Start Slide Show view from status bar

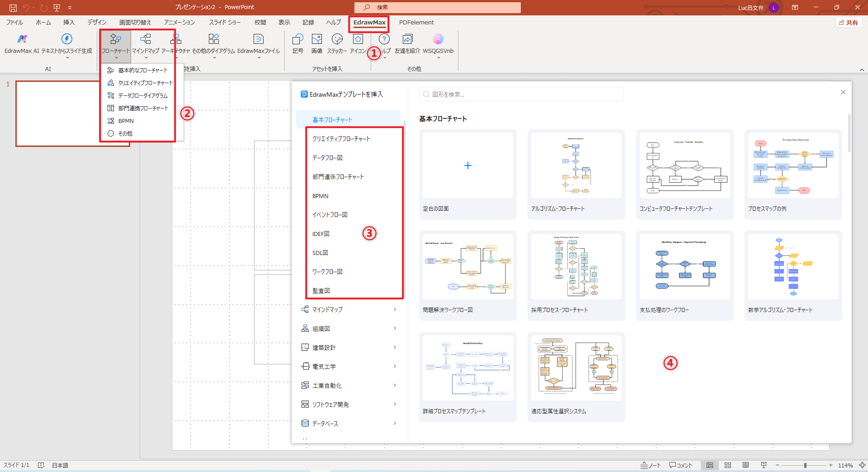pos(764,465)
